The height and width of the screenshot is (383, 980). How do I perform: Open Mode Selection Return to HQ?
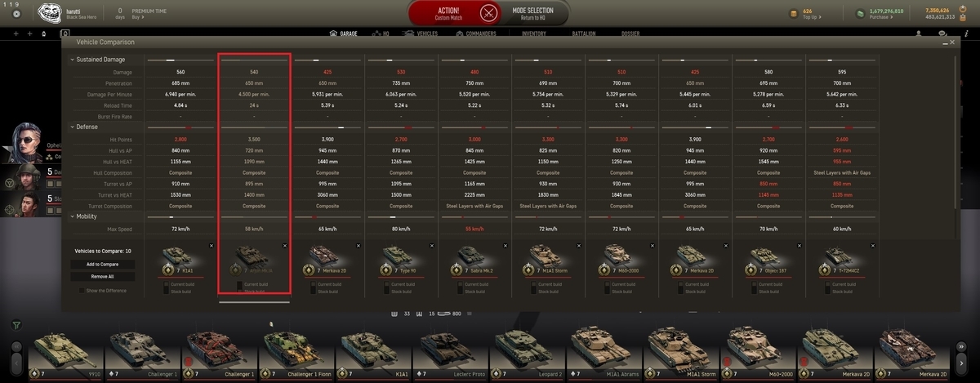pyautogui.click(x=535, y=13)
